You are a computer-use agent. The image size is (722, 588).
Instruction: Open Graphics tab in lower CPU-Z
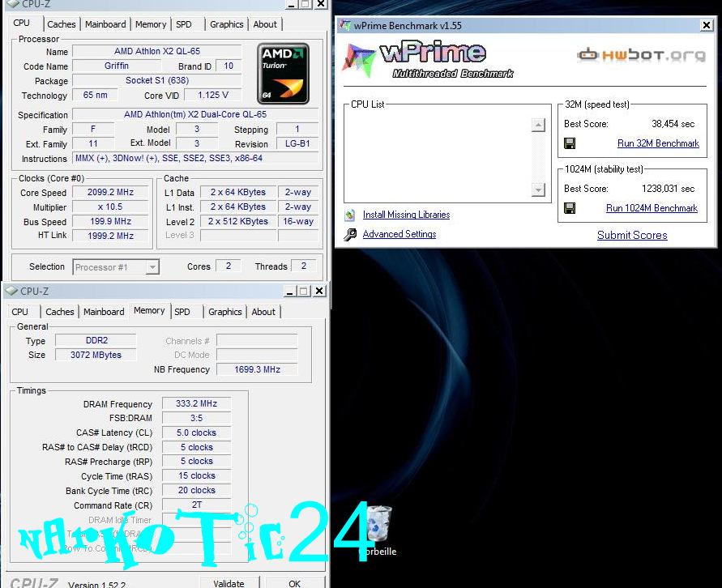(224, 312)
